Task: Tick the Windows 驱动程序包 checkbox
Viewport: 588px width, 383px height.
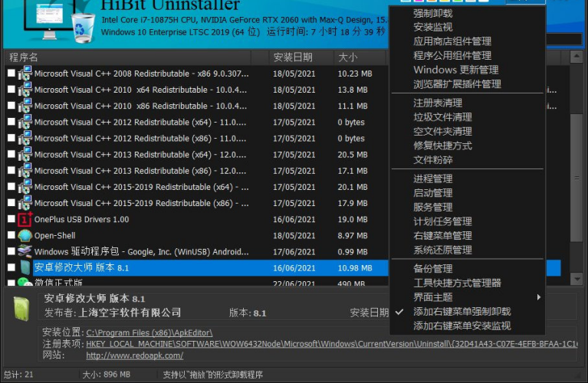Action: [11, 251]
